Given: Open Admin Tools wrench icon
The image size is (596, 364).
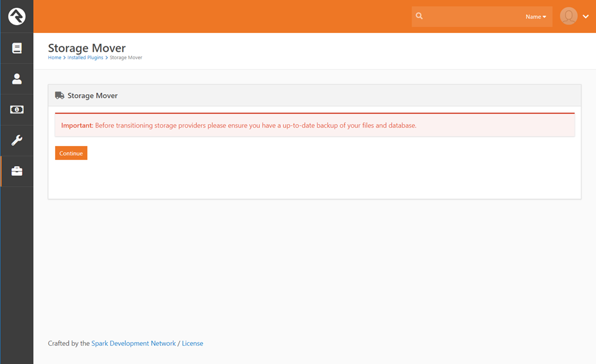Looking at the screenshot, I should tap(17, 140).
